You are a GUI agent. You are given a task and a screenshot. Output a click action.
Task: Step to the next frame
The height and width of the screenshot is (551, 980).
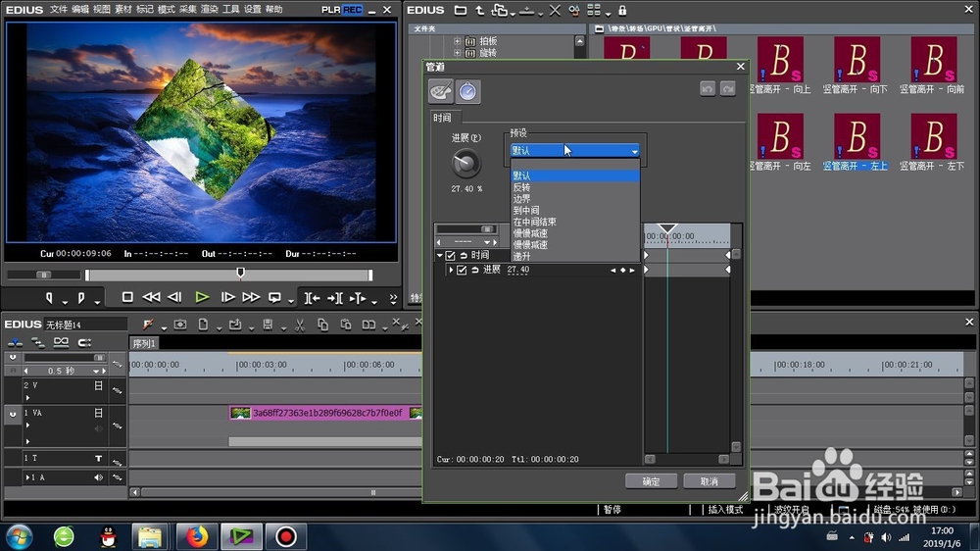[x=227, y=297]
